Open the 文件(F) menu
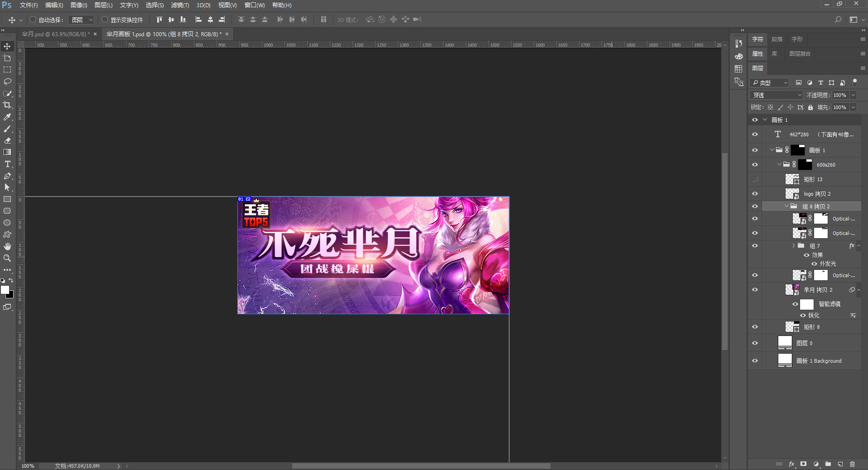This screenshot has height=470, width=868. coord(29,5)
